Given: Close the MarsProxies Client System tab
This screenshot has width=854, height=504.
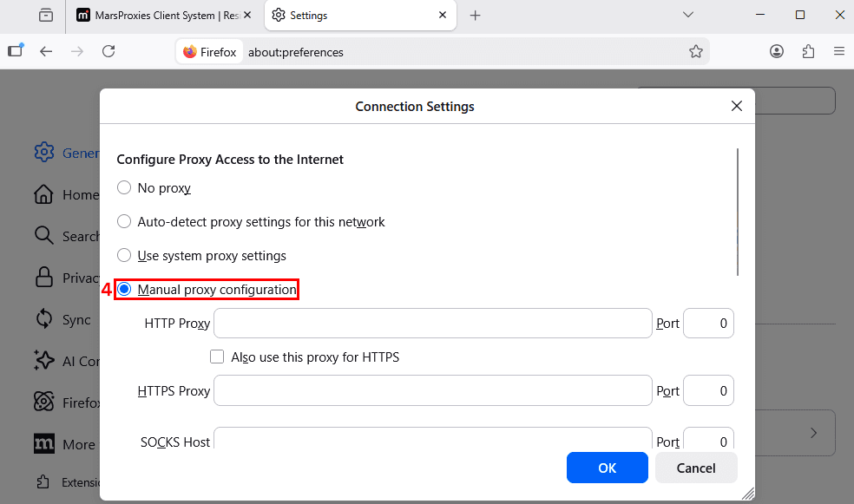Looking at the screenshot, I should tap(247, 16).
